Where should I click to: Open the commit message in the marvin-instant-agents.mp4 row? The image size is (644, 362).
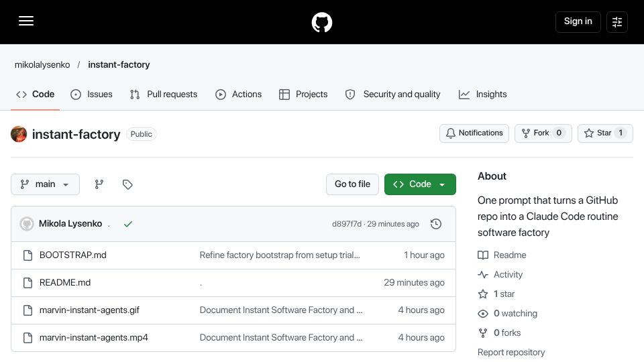(x=281, y=337)
